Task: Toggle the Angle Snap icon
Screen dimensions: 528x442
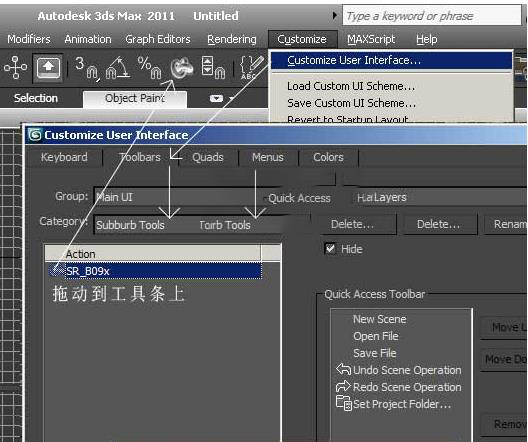Action: tap(118, 67)
